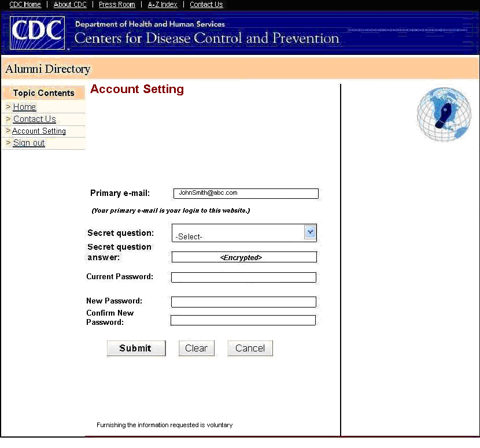Click the Current Password field
This screenshot has width=480, height=448.
point(243,277)
